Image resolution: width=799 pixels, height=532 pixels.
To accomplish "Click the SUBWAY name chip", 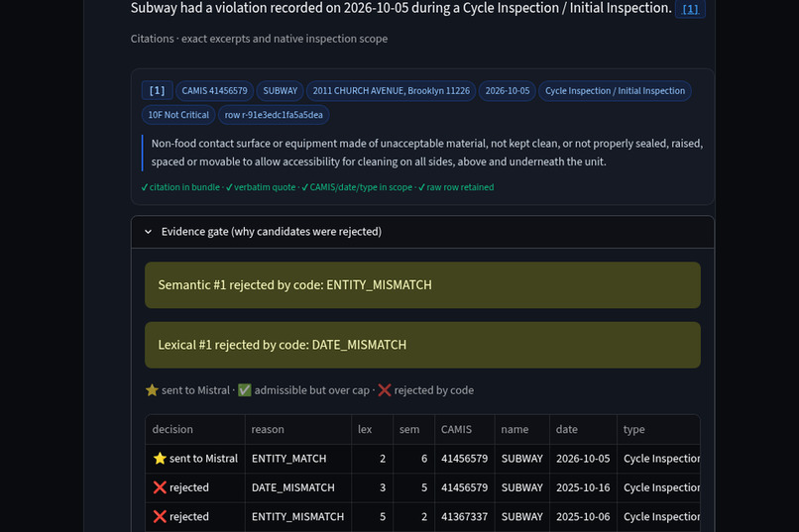I will (281, 91).
